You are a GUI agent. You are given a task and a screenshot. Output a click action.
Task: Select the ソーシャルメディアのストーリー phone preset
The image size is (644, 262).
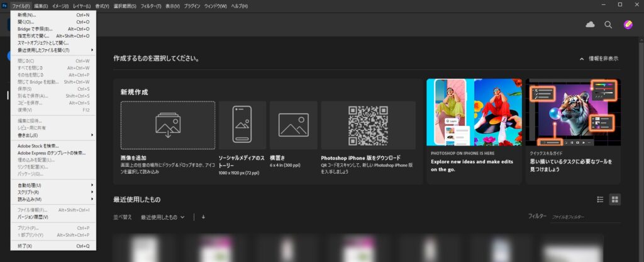[x=242, y=125]
